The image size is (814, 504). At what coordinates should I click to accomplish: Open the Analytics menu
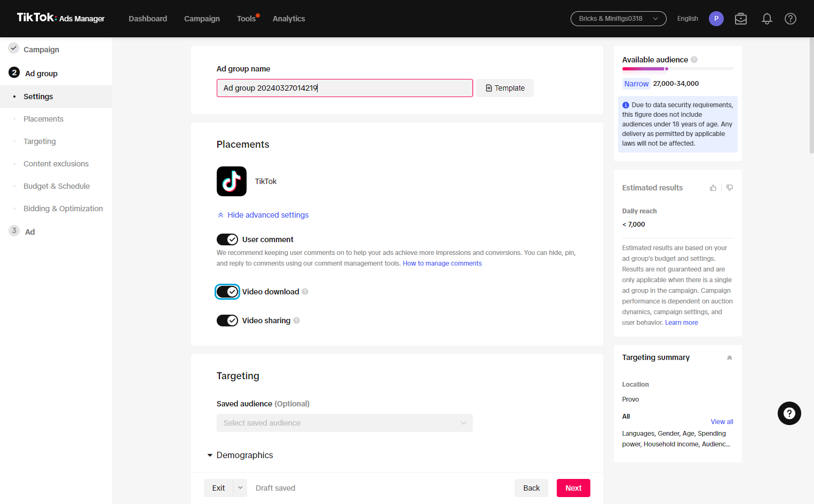tap(289, 19)
